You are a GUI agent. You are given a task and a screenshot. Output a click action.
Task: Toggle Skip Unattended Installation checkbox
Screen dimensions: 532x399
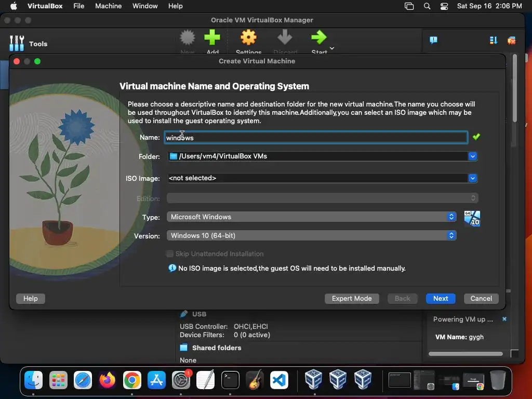coord(169,254)
